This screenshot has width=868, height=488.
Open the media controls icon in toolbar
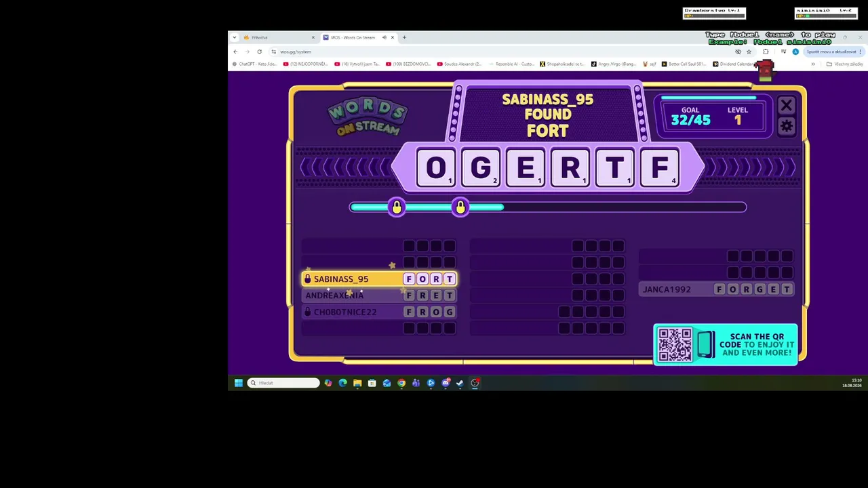783,52
